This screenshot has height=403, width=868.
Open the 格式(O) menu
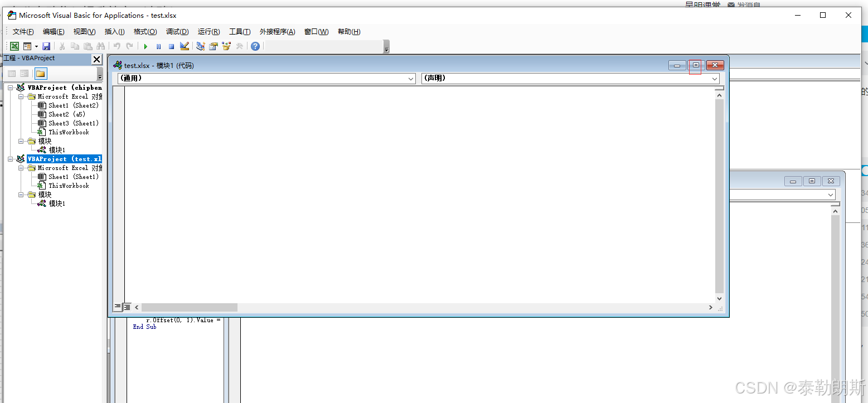pyautogui.click(x=146, y=32)
